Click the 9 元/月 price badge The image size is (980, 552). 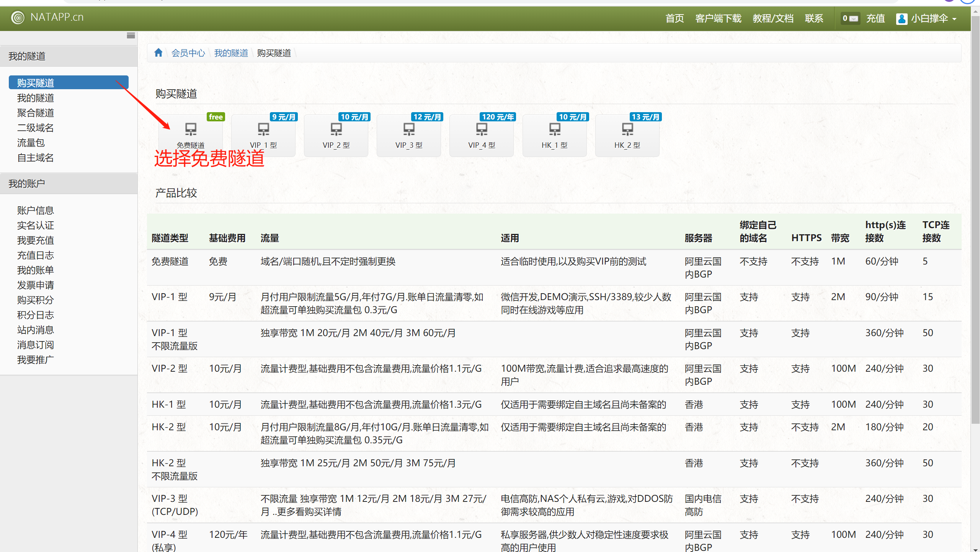pos(284,117)
